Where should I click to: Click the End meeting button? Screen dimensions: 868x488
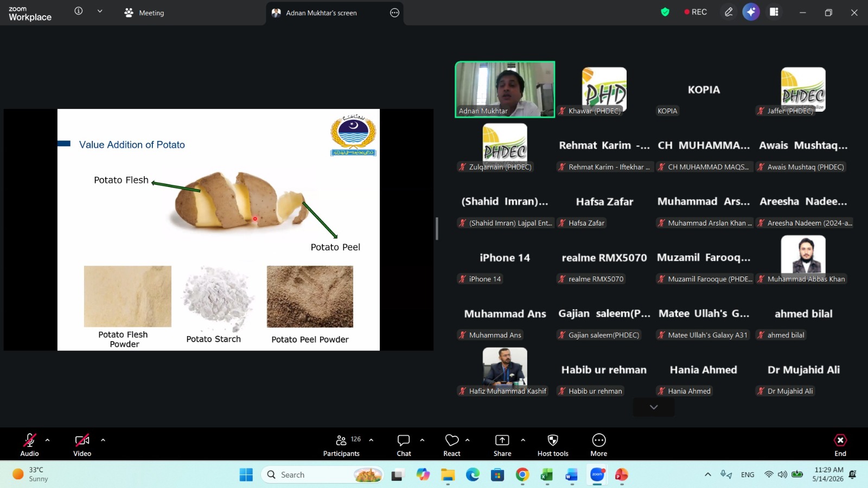tap(840, 445)
